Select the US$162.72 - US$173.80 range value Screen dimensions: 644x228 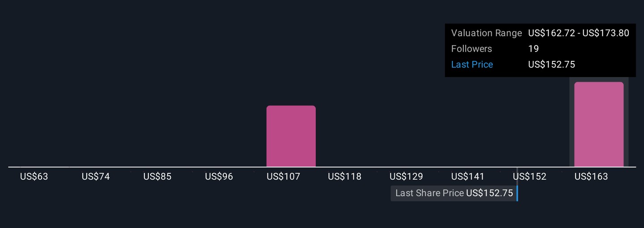(579, 33)
